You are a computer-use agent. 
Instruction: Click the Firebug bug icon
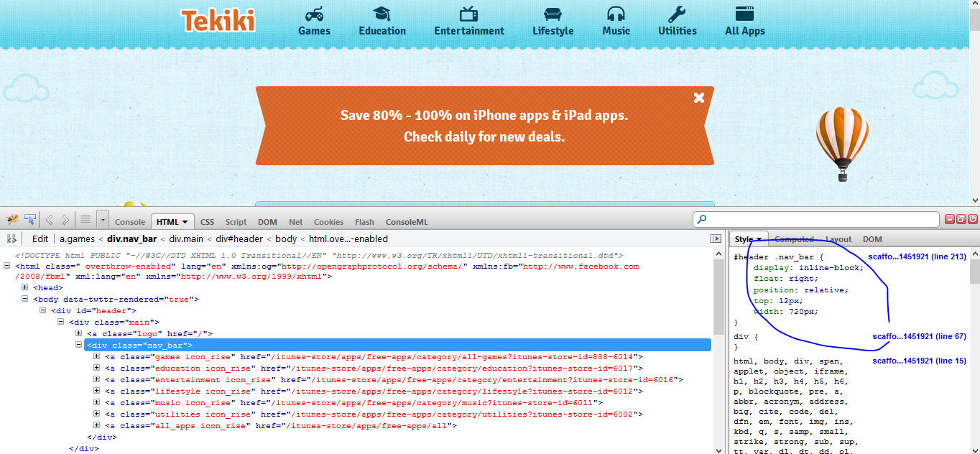12,220
